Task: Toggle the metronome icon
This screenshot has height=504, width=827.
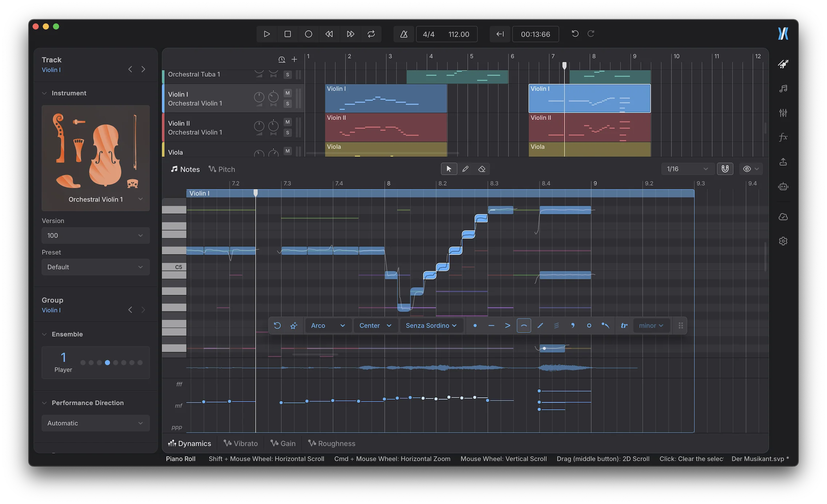Action: point(404,34)
